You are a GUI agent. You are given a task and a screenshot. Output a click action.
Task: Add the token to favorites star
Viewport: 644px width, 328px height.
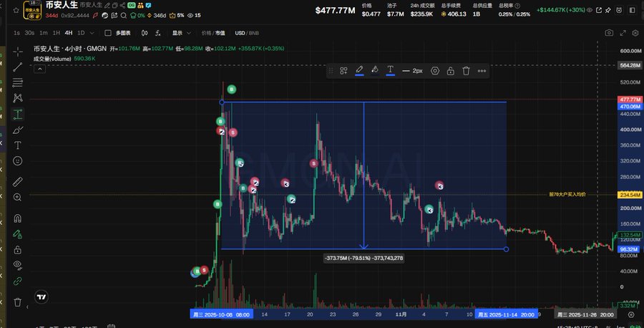(x=16, y=10)
